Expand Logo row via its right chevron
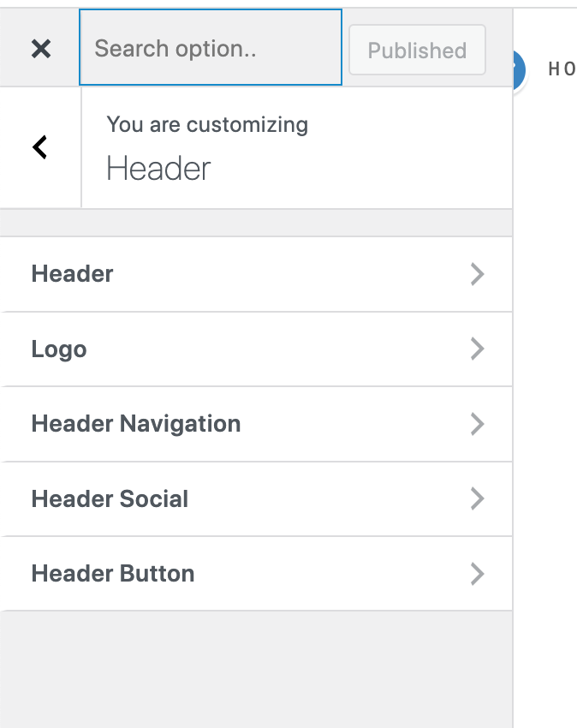 (x=477, y=349)
